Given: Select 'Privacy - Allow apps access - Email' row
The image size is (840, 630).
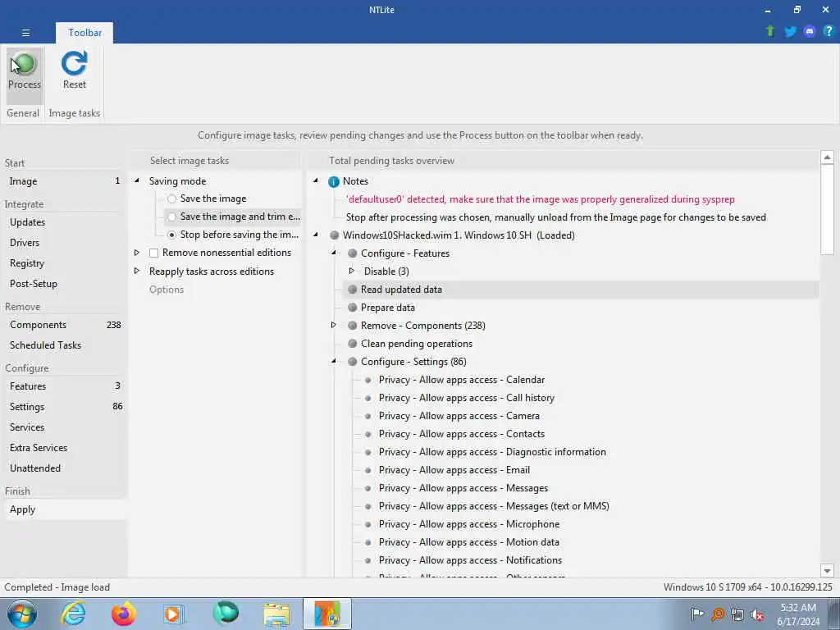Looking at the screenshot, I should tap(454, 470).
